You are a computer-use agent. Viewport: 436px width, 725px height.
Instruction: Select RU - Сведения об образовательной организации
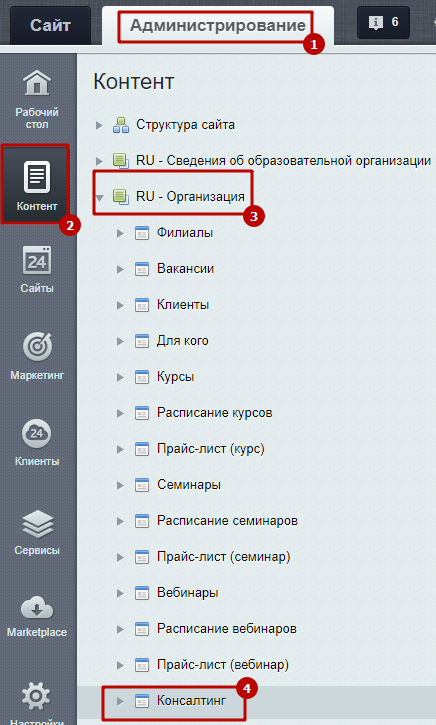[283, 160]
